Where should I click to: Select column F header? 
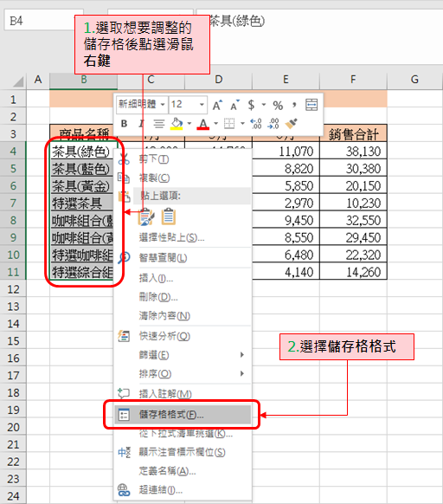tap(353, 80)
